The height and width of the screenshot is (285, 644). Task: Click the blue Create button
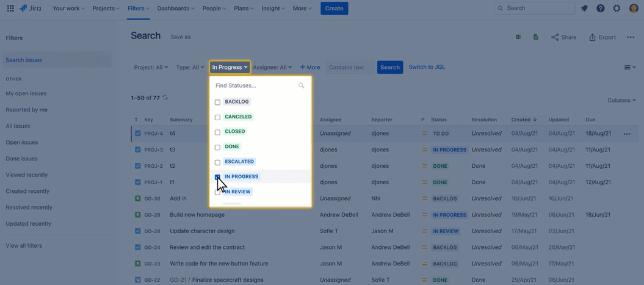335,8
